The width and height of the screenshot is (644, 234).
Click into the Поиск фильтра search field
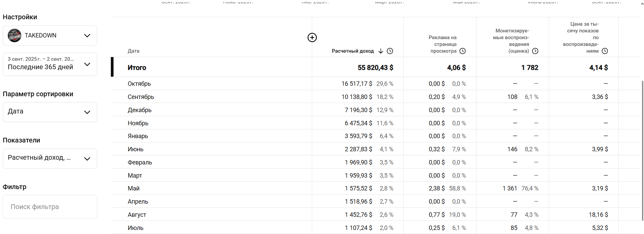pos(50,207)
